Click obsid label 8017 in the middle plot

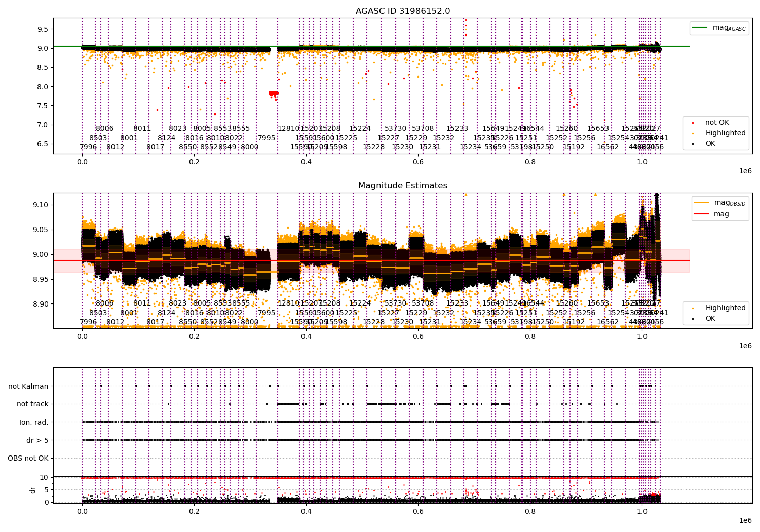pos(156,322)
